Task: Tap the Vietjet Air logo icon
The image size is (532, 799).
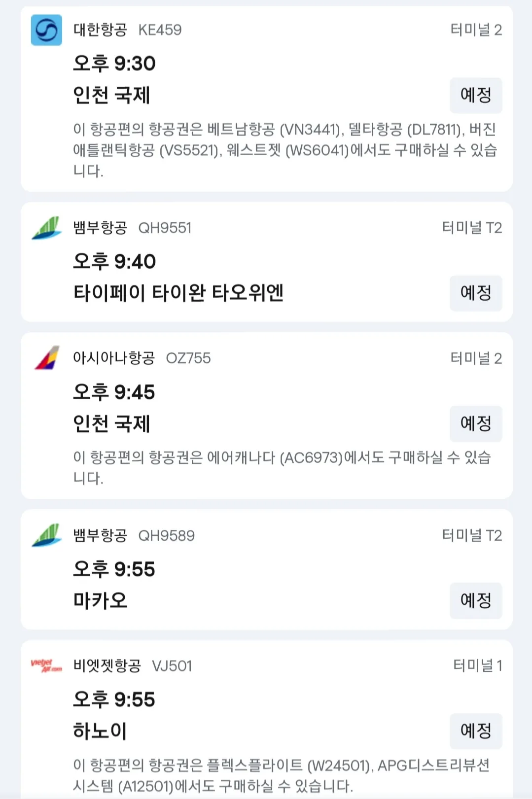Action: (46, 665)
